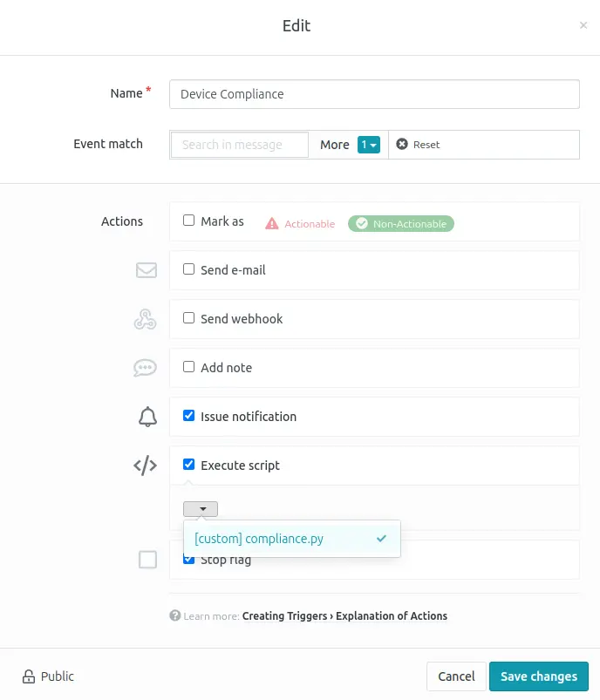
Task: Check the Add note checkbox
Action: click(188, 368)
